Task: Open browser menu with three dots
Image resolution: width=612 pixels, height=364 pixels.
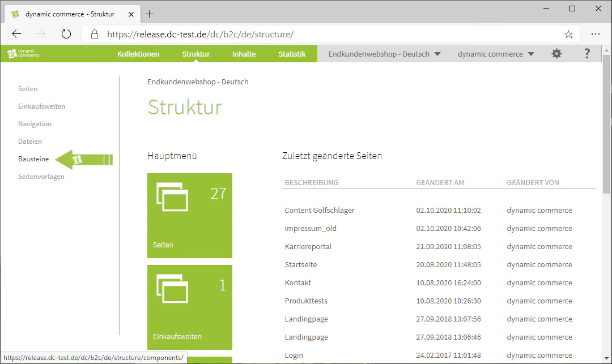Action: point(595,35)
